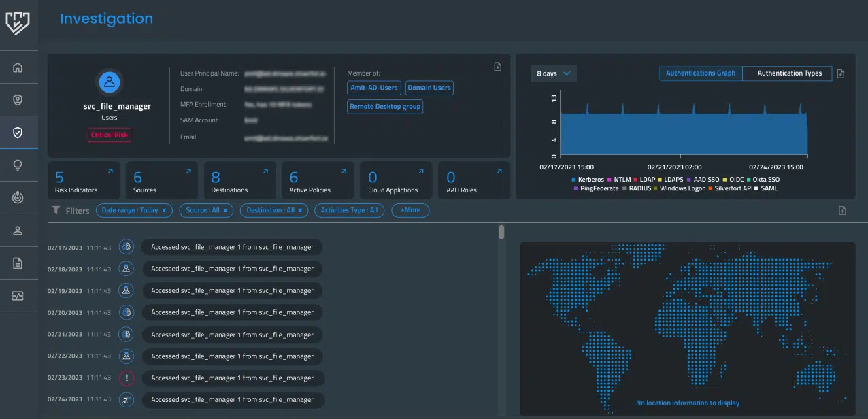Remove the Source : All filter
The width and height of the screenshot is (868, 419).
[225, 211]
